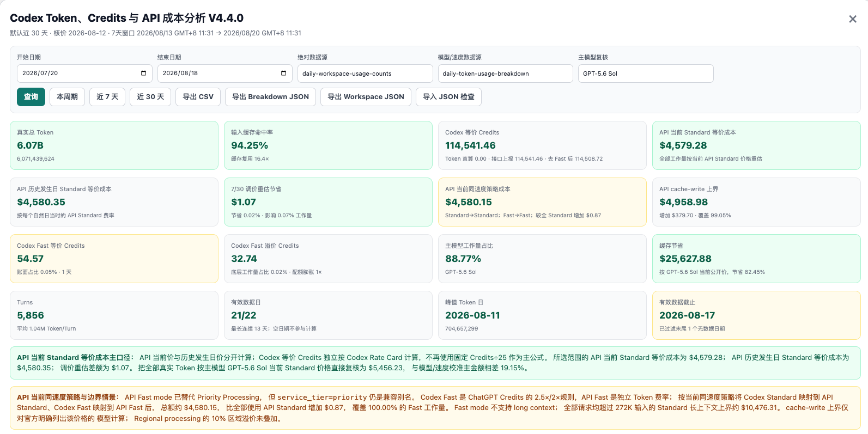
Task: Click 缓存节省 value $25,627.88
Action: (685, 259)
